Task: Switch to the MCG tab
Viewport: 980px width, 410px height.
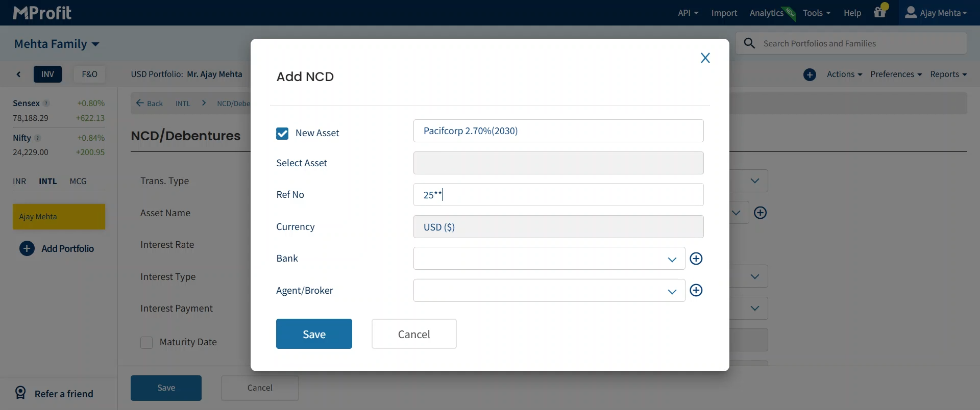Action: coord(78,181)
